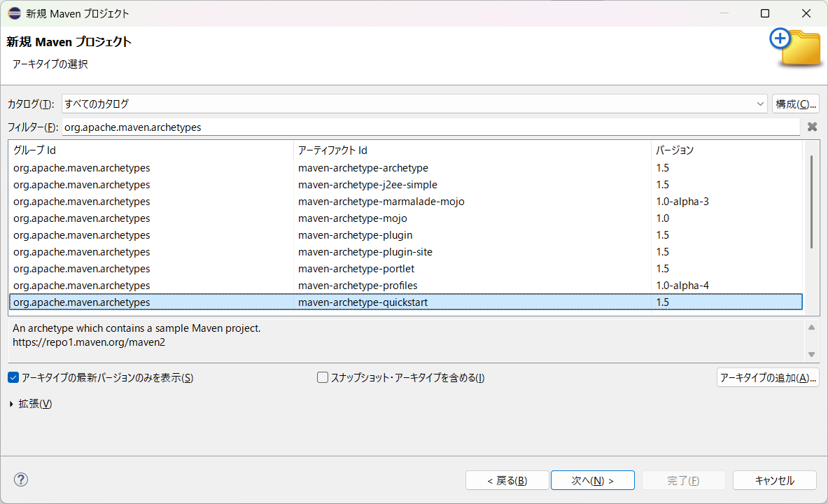The height and width of the screenshot is (504, 828).
Task: Click into the filter text field
Action: pyautogui.click(x=430, y=127)
